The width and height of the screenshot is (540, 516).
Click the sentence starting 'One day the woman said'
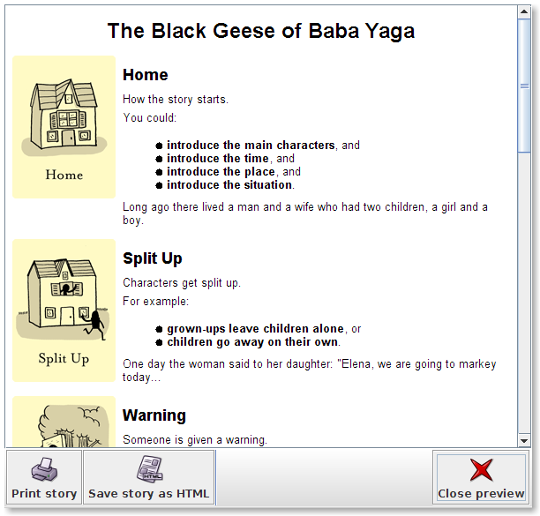(309, 371)
